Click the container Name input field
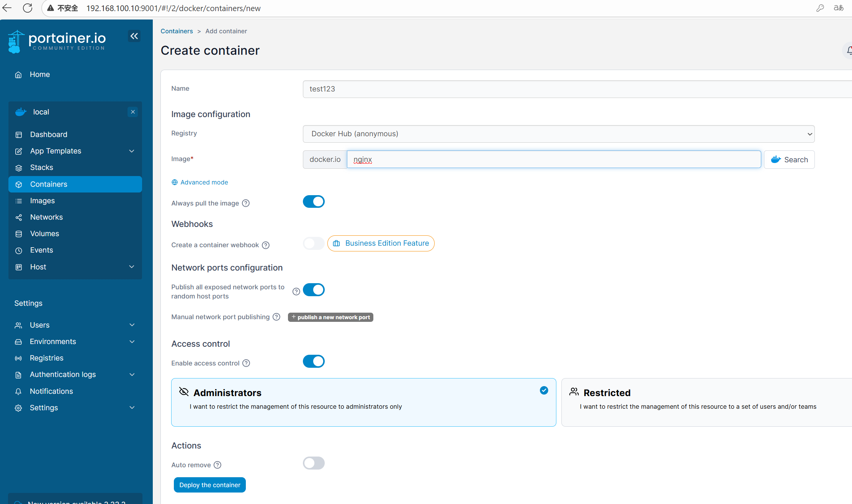The width and height of the screenshot is (852, 504). click(x=574, y=89)
